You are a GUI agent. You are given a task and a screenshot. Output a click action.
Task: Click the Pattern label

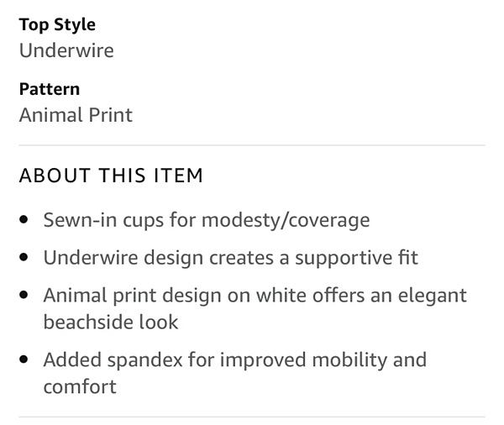50,88
